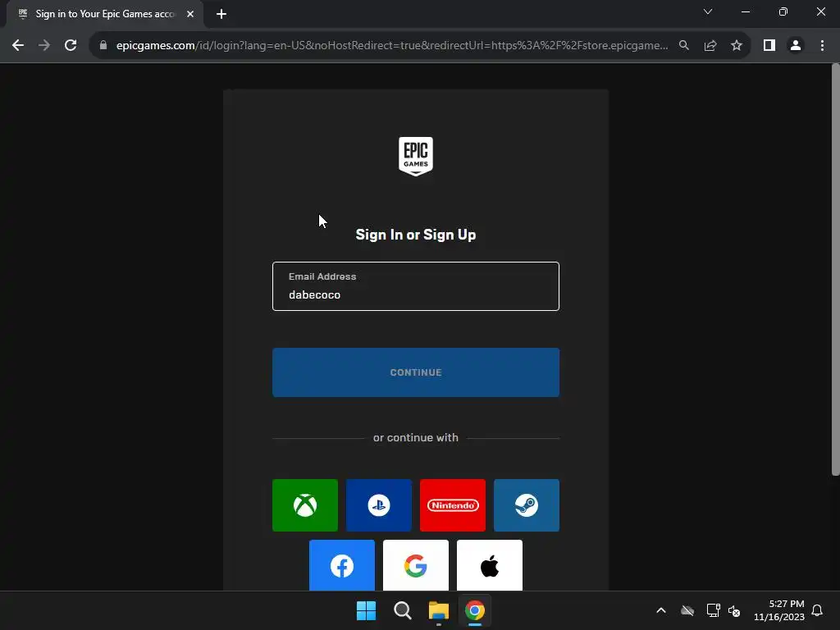Sign in with Xbox Live icon

pos(305,505)
